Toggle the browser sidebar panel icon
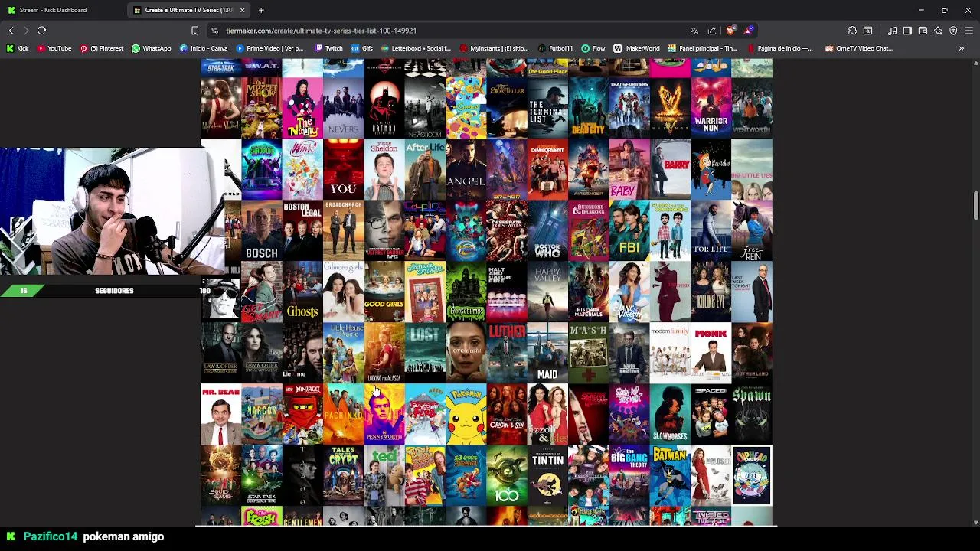Screen dimensions: 980x551 (907, 31)
